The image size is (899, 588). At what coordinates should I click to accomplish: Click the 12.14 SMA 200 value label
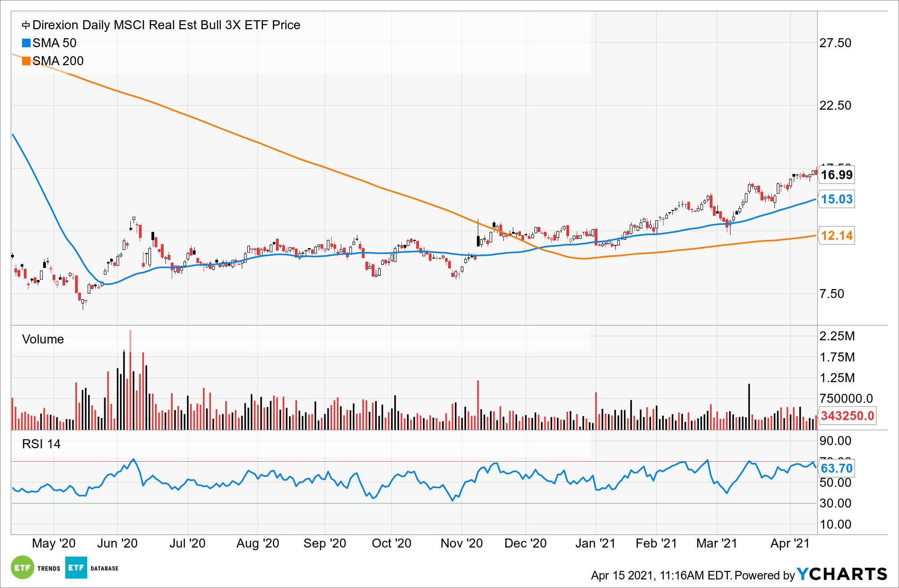[837, 236]
